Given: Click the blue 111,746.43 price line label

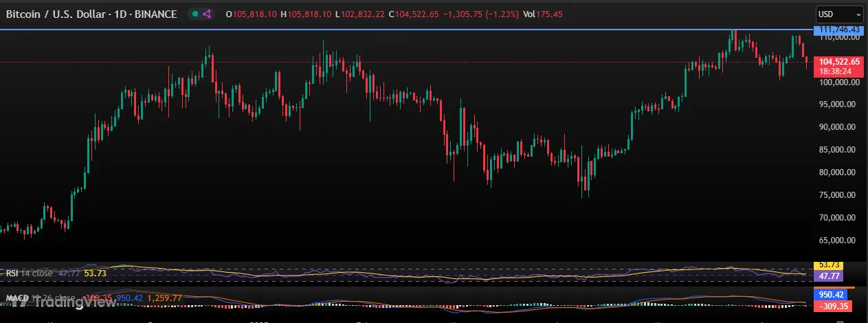Looking at the screenshot, I should pos(836,30).
